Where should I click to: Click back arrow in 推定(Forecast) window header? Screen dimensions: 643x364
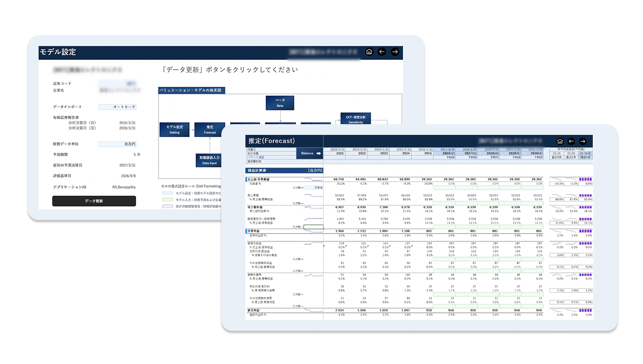571,141
